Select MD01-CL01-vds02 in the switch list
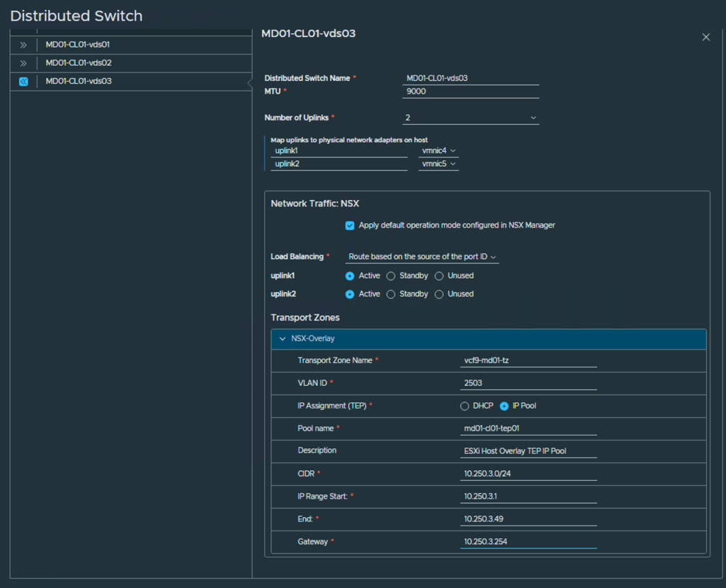 (x=78, y=63)
